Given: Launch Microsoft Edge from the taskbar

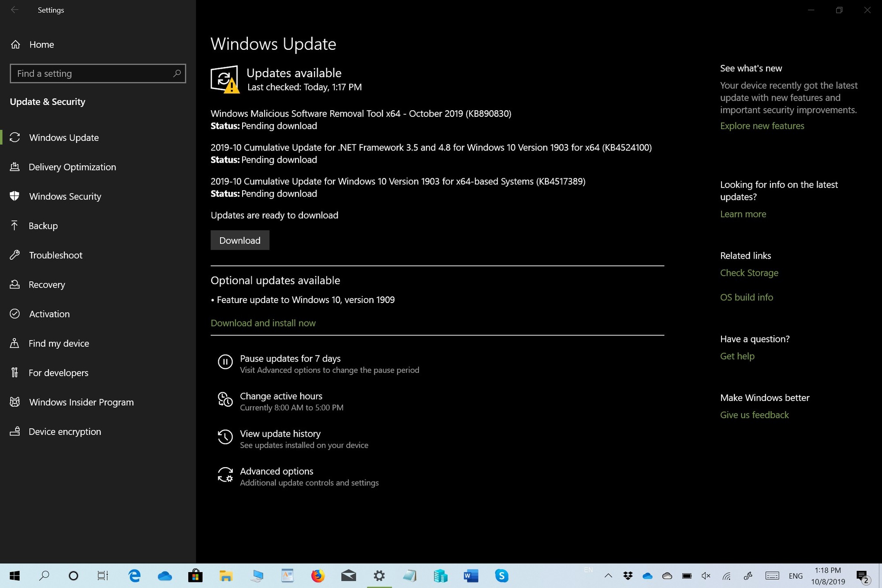Looking at the screenshot, I should [135, 576].
